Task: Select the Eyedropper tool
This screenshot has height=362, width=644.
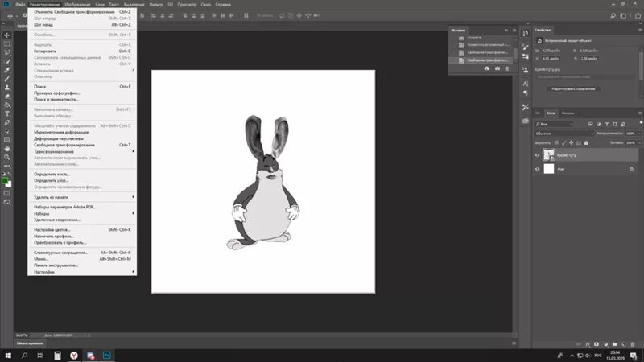Action: (7, 70)
